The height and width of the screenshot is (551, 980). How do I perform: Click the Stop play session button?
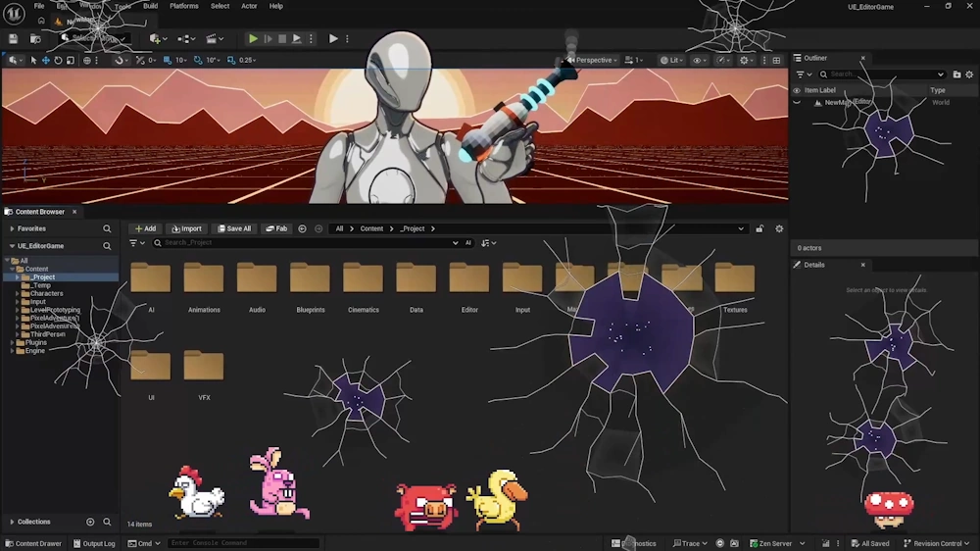point(282,39)
